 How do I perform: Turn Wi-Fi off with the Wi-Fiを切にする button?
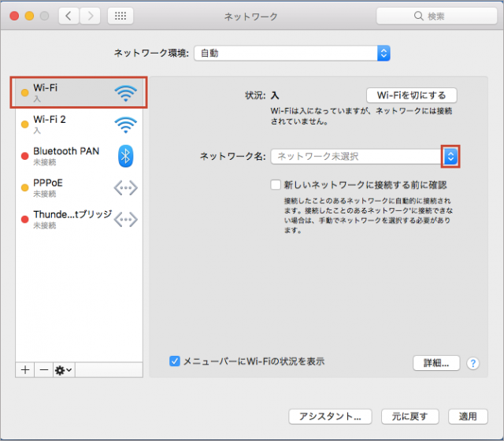(411, 95)
